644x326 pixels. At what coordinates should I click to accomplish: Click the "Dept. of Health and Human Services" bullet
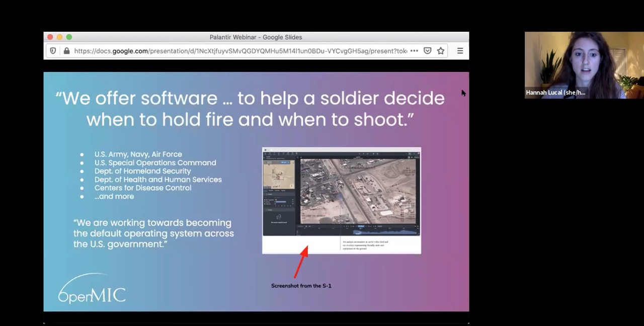tap(158, 180)
